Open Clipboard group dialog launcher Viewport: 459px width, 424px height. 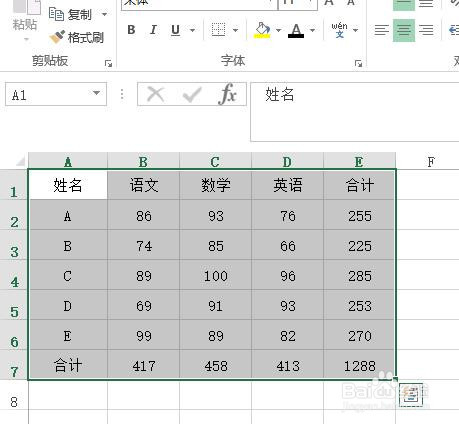[x=108, y=63]
